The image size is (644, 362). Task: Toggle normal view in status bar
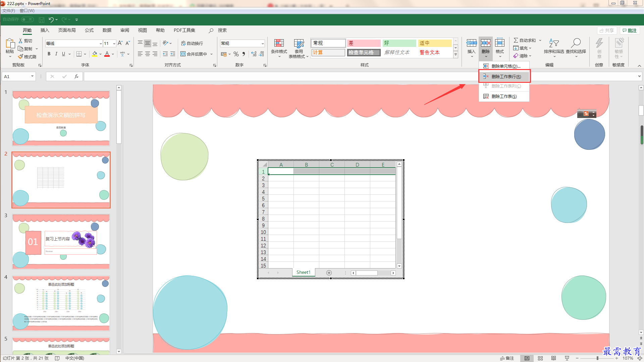pyautogui.click(x=527, y=358)
